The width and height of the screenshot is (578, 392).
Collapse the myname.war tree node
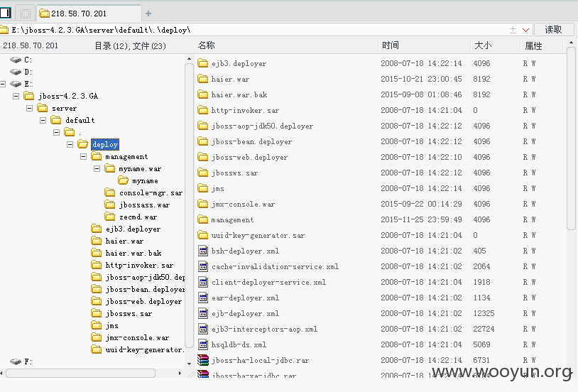[97, 168]
